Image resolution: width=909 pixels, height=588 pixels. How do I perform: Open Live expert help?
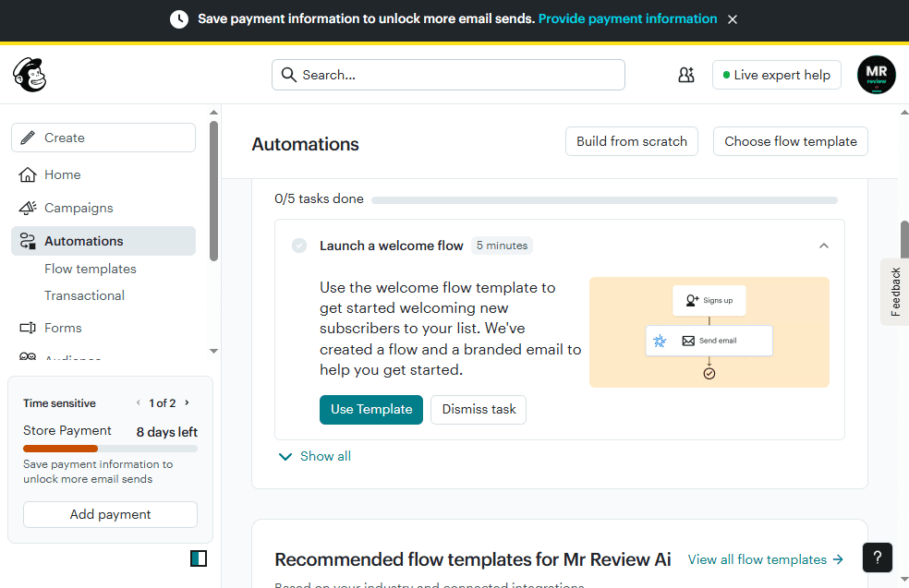[776, 75]
